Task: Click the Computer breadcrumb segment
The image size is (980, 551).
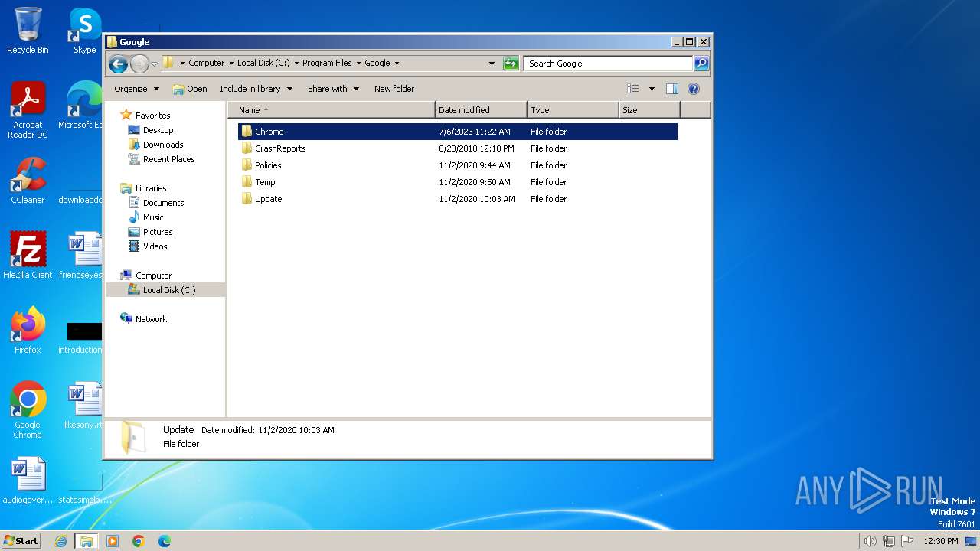Action: coord(207,64)
